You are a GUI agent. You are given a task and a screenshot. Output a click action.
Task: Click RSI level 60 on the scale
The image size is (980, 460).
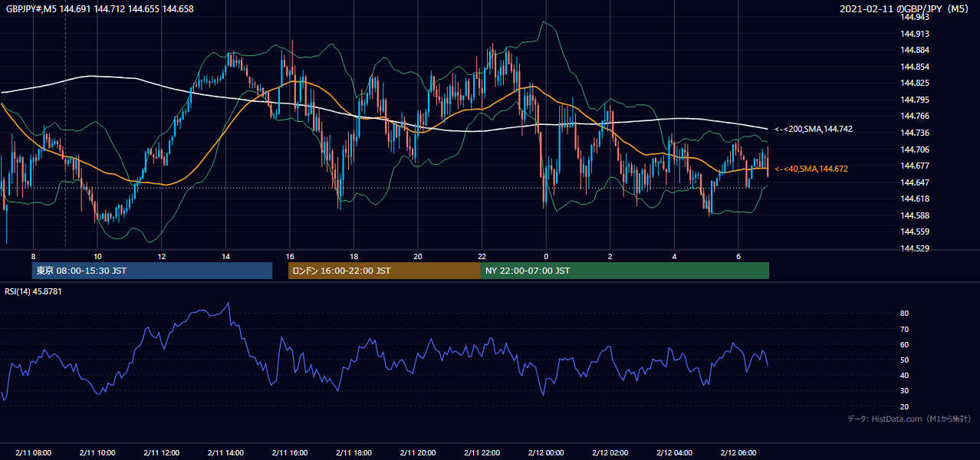pos(905,344)
